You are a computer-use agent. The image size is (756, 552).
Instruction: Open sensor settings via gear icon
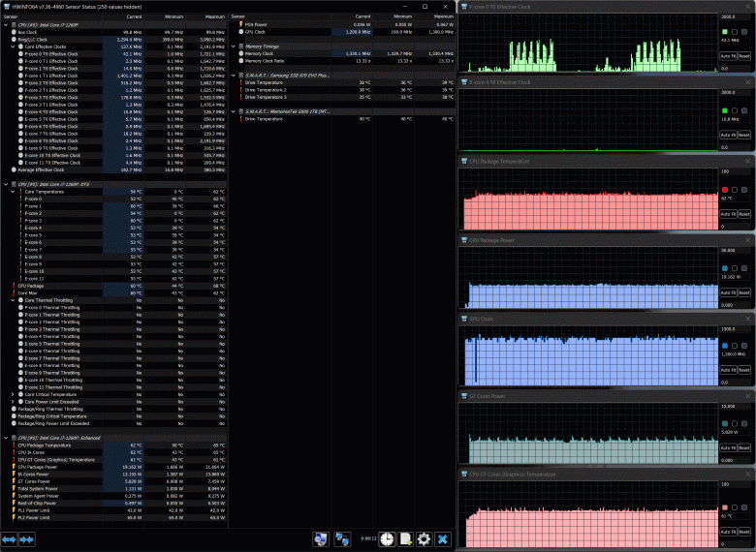pos(424,539)
